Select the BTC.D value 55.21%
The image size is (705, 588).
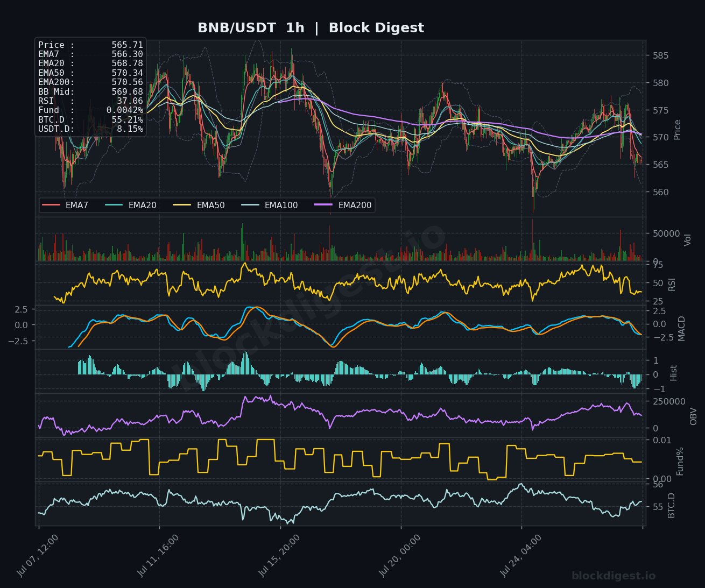[x=128, y=119]
